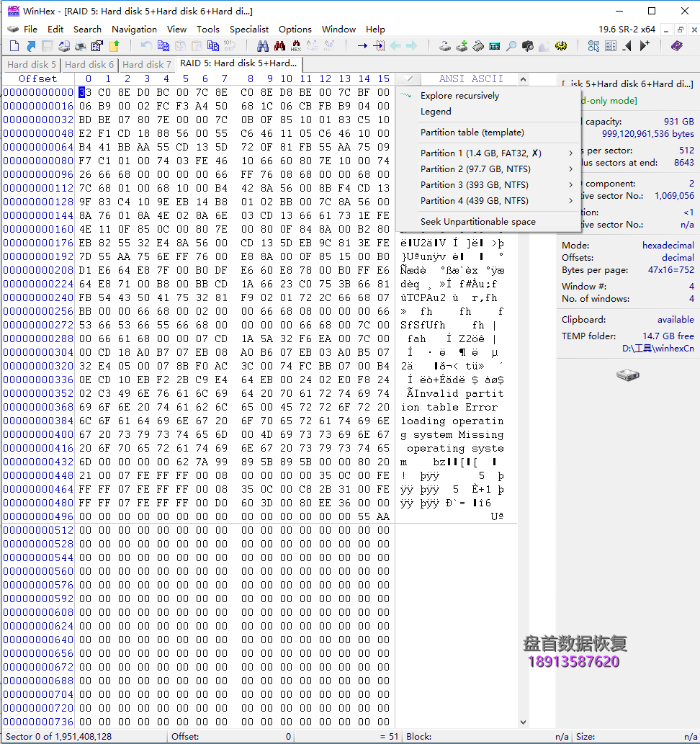Click the purple help book icon
The height and width of the screenshot is (744, 700).
coord(677,46)
